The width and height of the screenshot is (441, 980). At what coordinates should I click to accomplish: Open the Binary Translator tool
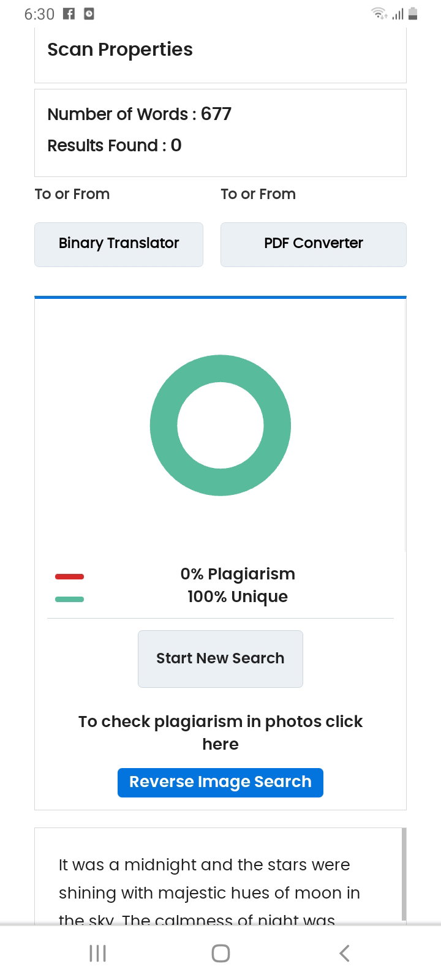pyautogui.click(x=119, y=244)
